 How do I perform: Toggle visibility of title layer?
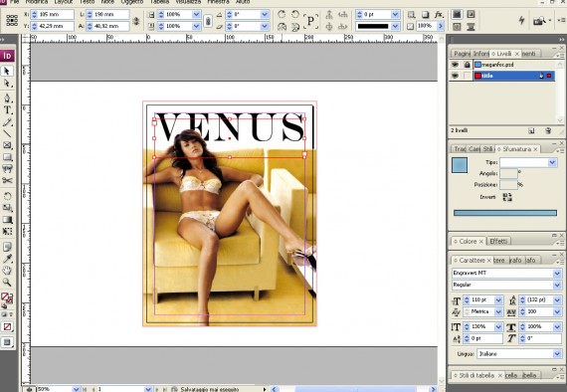[455, 76]
